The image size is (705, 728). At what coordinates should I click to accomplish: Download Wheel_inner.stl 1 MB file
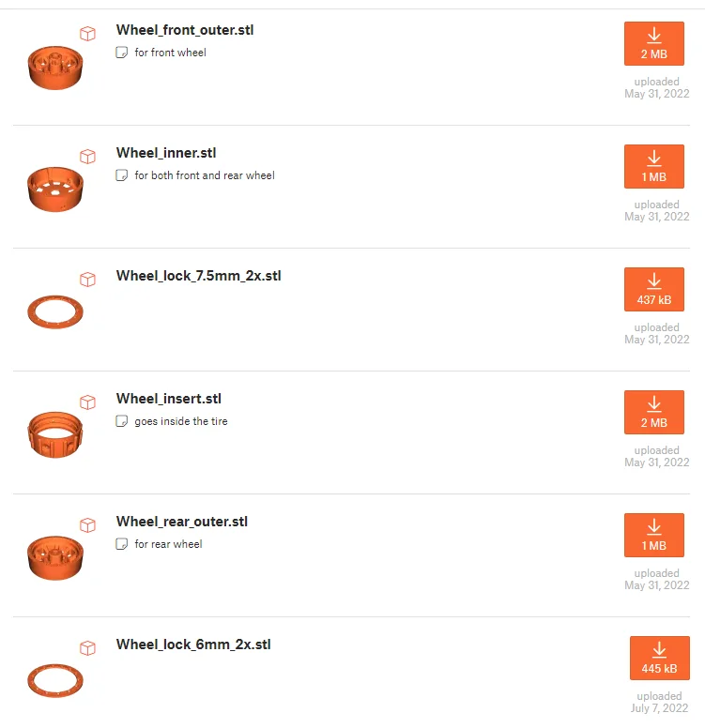[x=653, y=167]
